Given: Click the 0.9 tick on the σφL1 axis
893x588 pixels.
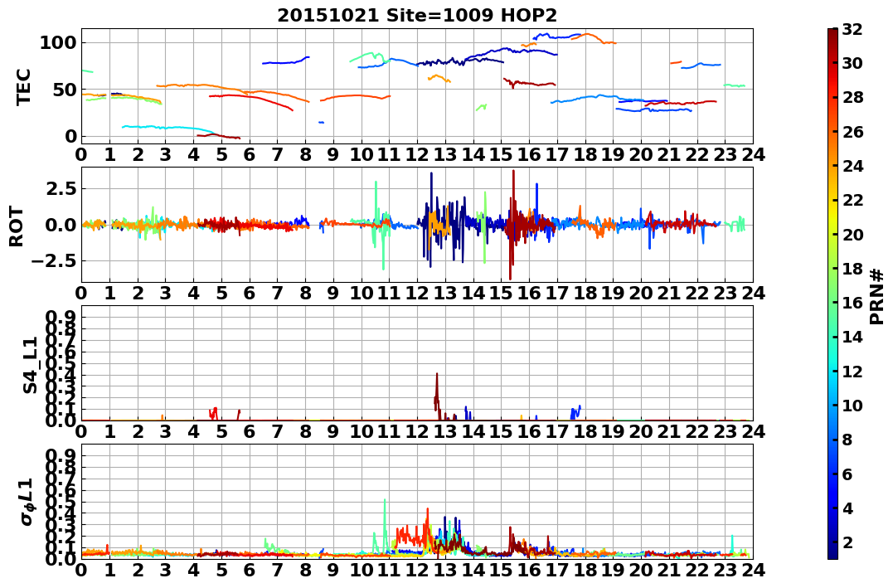Looking at the screenshot, I should click(61, 456).
